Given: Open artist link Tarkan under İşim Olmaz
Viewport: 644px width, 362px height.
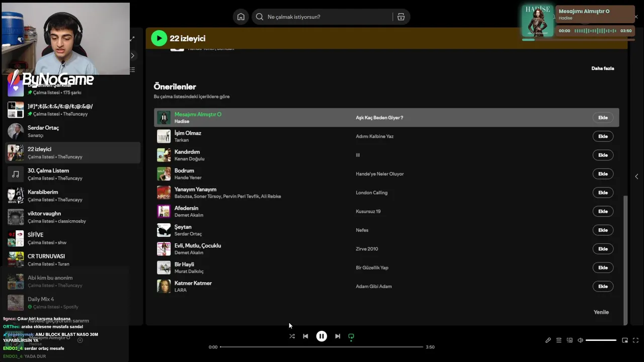Looking at the screenshot, I should 182,140.
